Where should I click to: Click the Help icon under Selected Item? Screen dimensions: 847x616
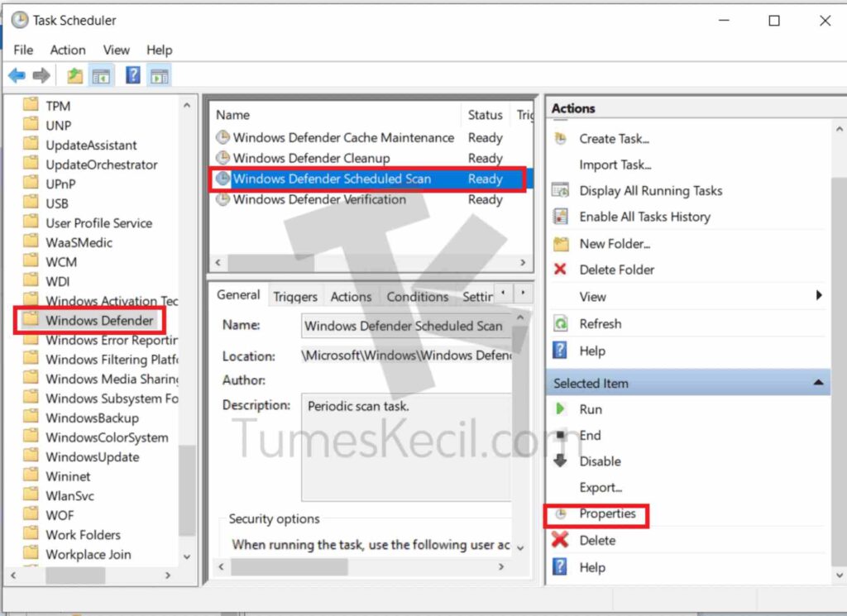click(560, 566)
